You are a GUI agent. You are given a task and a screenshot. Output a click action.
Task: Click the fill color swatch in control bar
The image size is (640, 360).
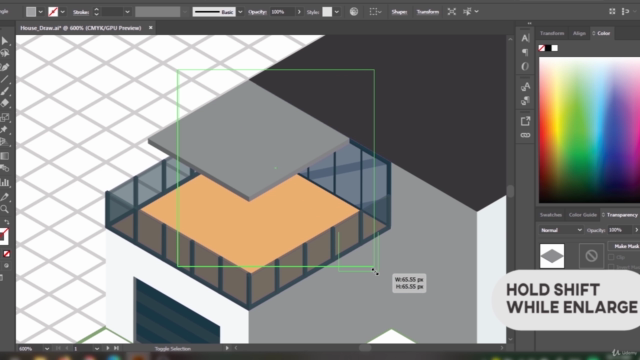click(31, 12)
